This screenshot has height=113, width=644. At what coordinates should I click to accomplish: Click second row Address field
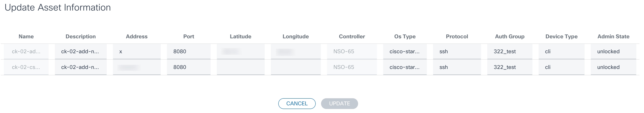137,67
